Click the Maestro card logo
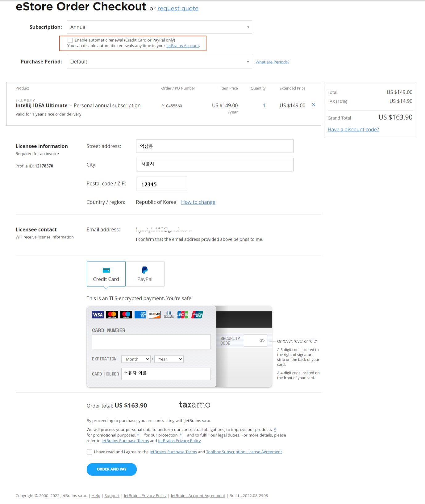 (x=126, y=314)
